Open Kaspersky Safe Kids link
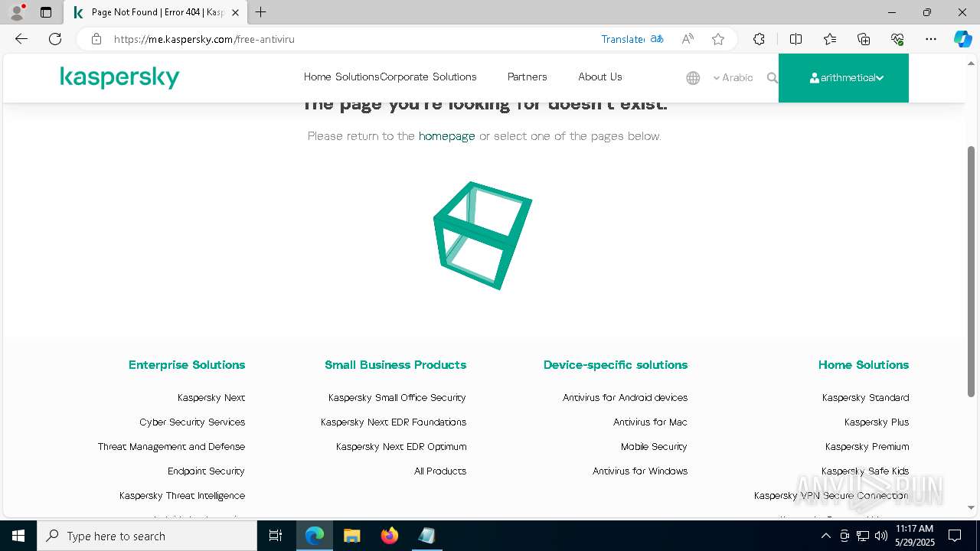 [x=865, y=471]
